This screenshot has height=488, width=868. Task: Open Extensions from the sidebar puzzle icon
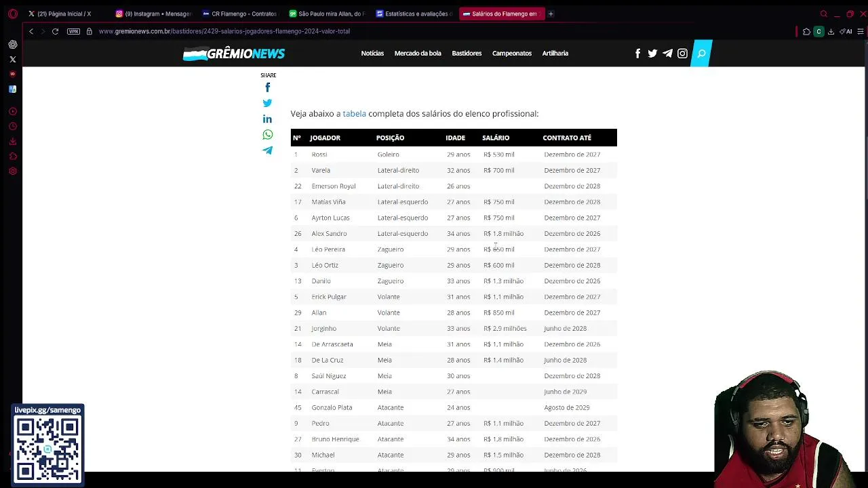13,157
